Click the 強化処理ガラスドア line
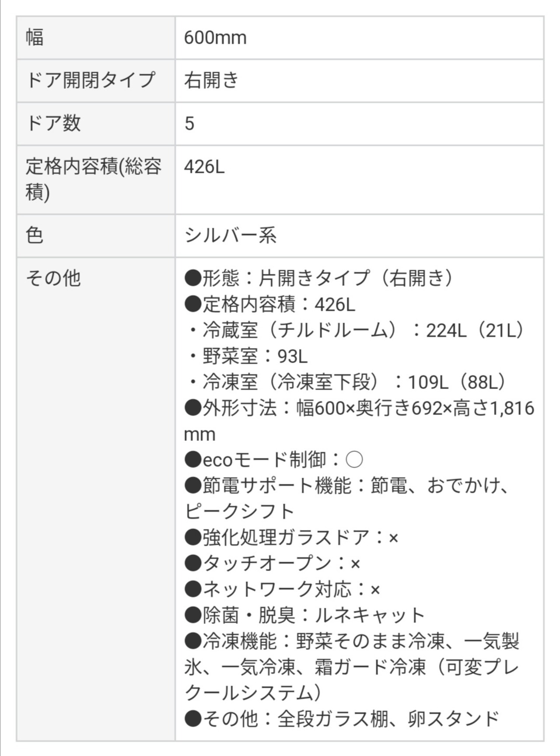Viewport: 560px width, 756px height. [291, 538]
